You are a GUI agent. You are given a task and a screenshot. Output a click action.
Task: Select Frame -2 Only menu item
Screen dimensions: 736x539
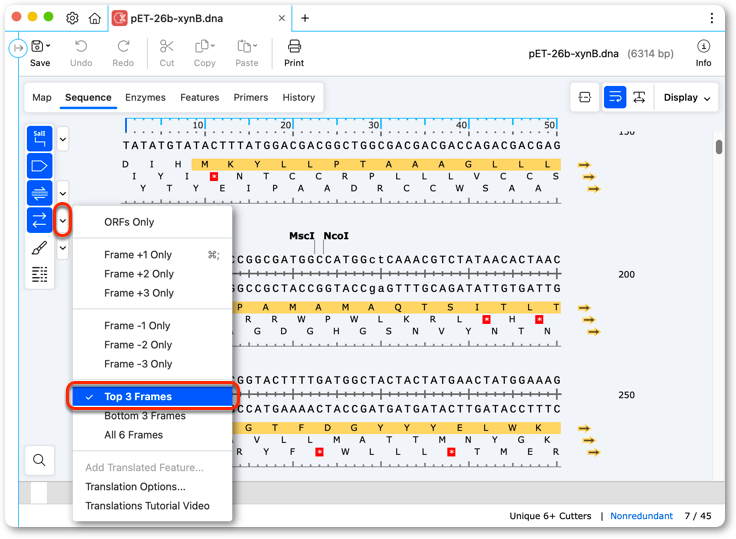[x=153, y=345]
